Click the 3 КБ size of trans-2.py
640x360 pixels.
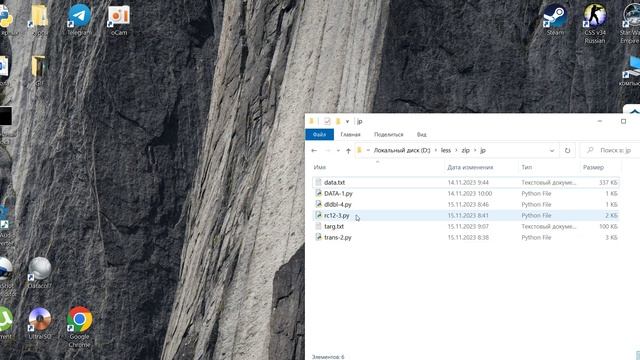click(611, 238)
